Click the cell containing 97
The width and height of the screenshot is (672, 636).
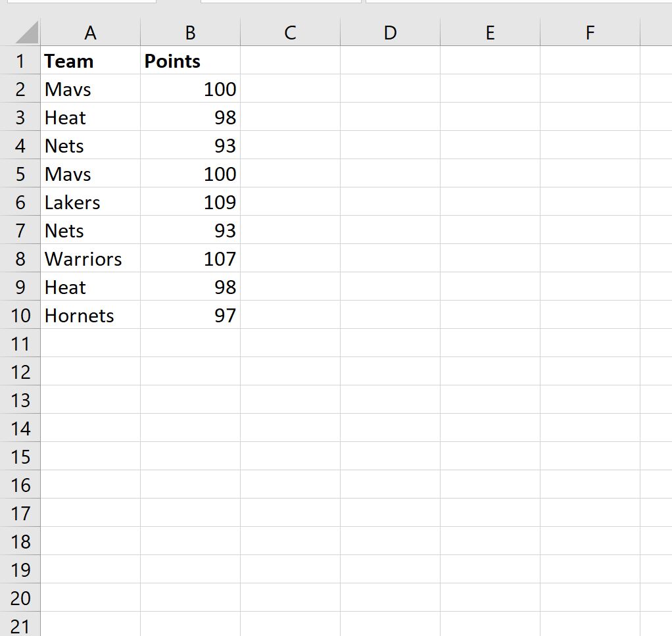190,316
